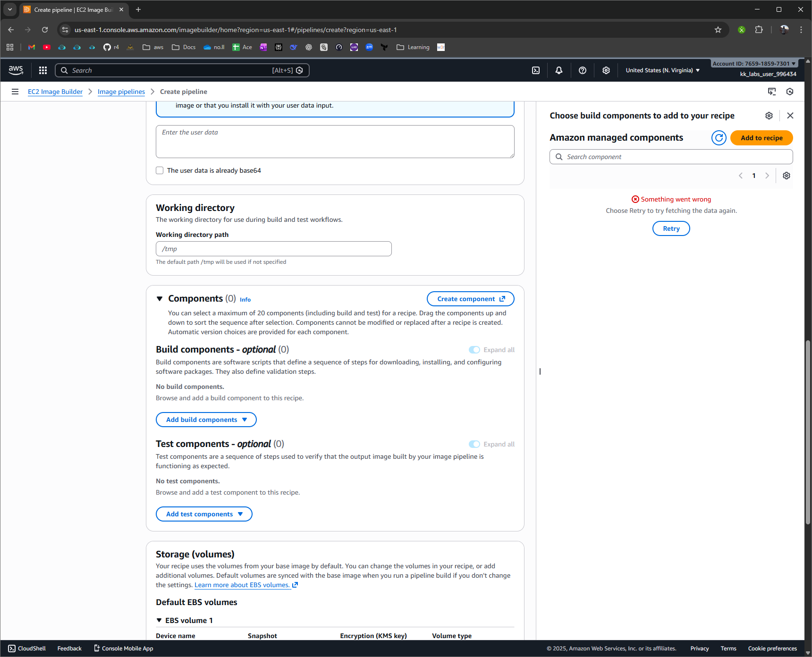Refresh the Amazon managed components list

(719, 138)
